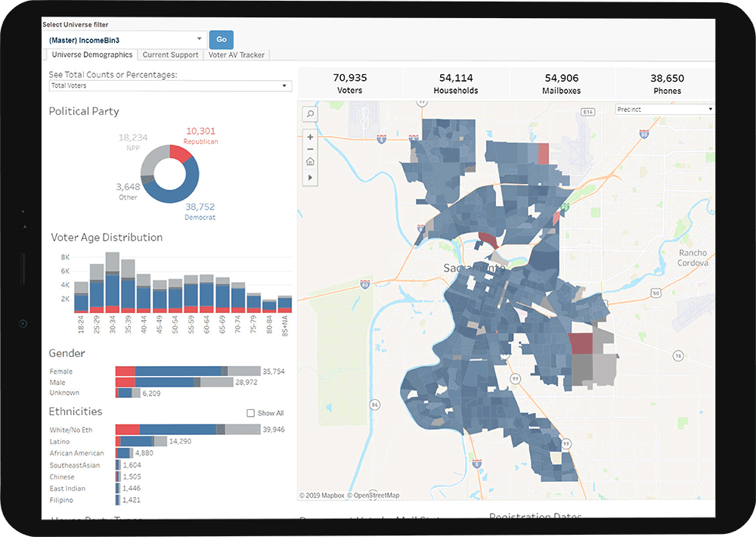Select the red Republican donut segment
The width and height of the screenshot is (756, 537).
pos(181,153)
